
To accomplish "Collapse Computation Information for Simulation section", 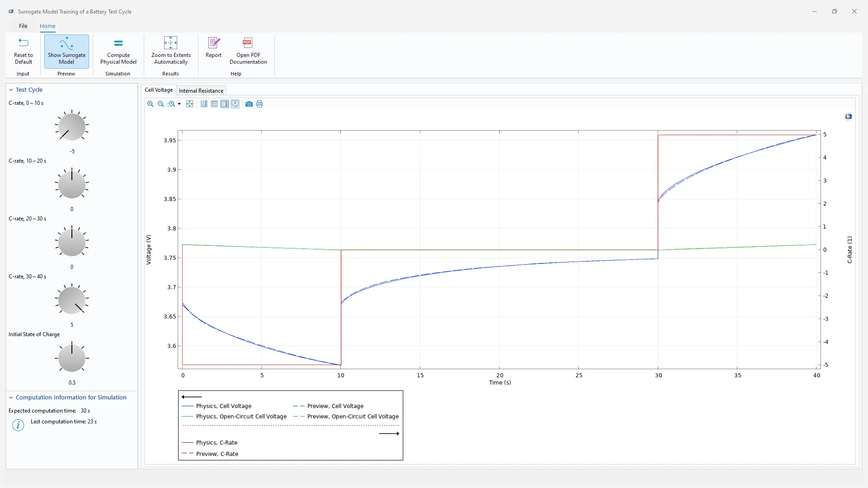I will (x=11, y=398).
